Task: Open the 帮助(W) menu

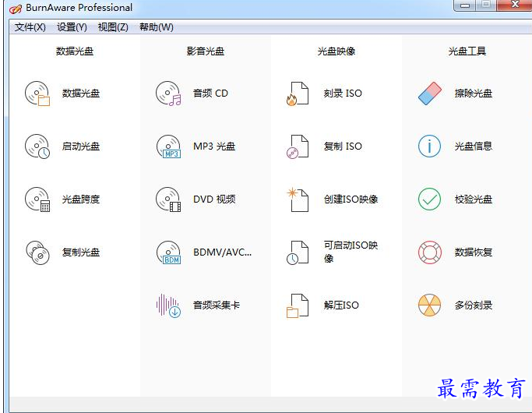Action: point(156,27)
